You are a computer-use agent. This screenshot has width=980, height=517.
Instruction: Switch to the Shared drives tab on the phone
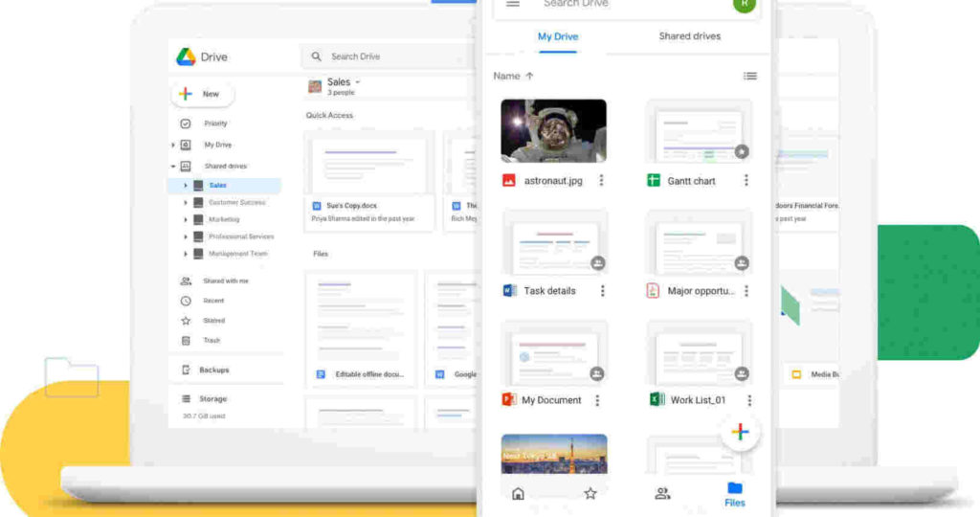tap(689, 36)
